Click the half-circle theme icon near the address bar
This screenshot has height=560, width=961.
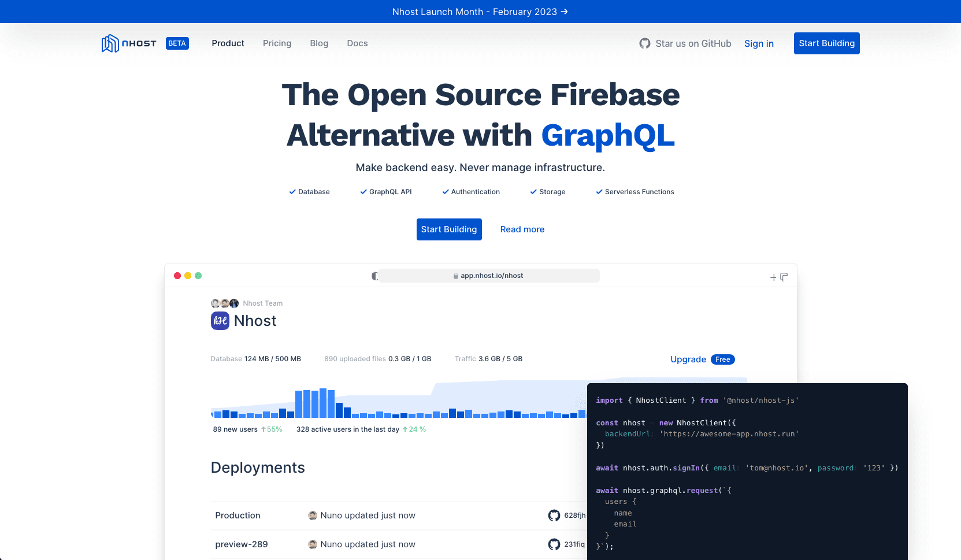click(x=375, y=276)
